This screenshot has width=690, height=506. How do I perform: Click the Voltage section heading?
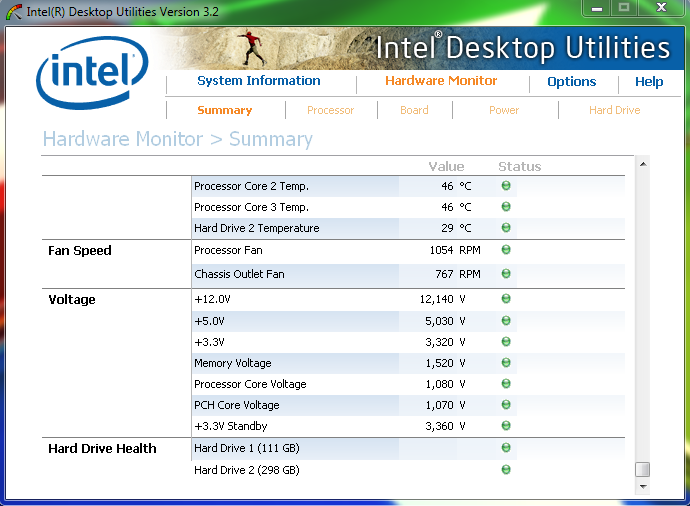tap(72, 300)
